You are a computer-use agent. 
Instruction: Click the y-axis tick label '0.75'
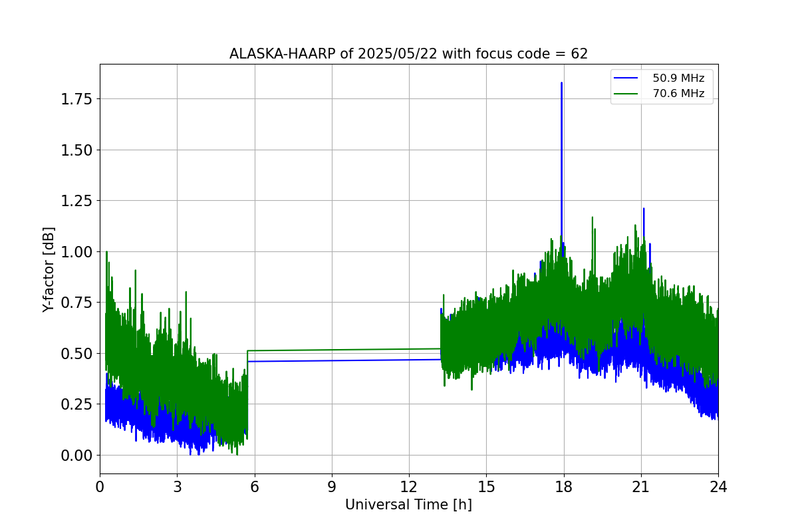point(78,303)
